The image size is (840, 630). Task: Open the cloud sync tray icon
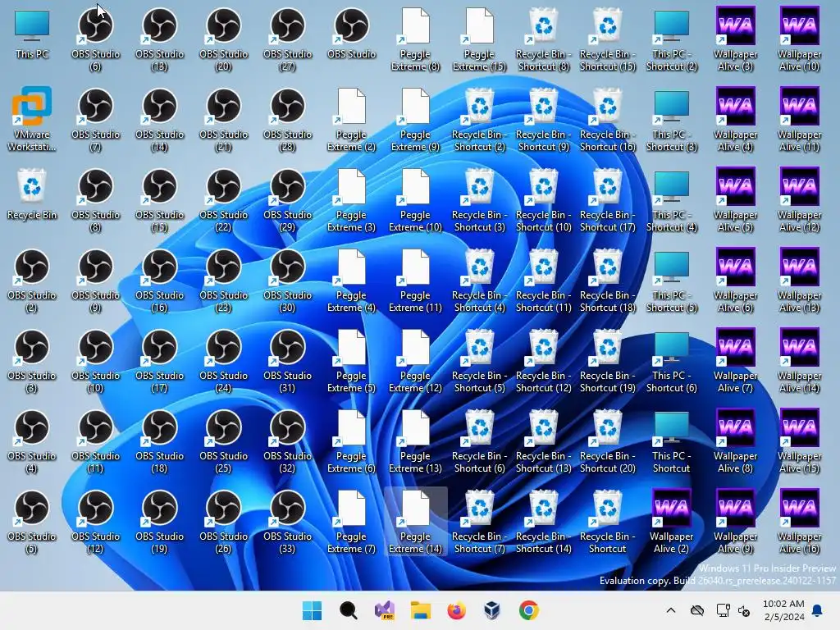697,610
